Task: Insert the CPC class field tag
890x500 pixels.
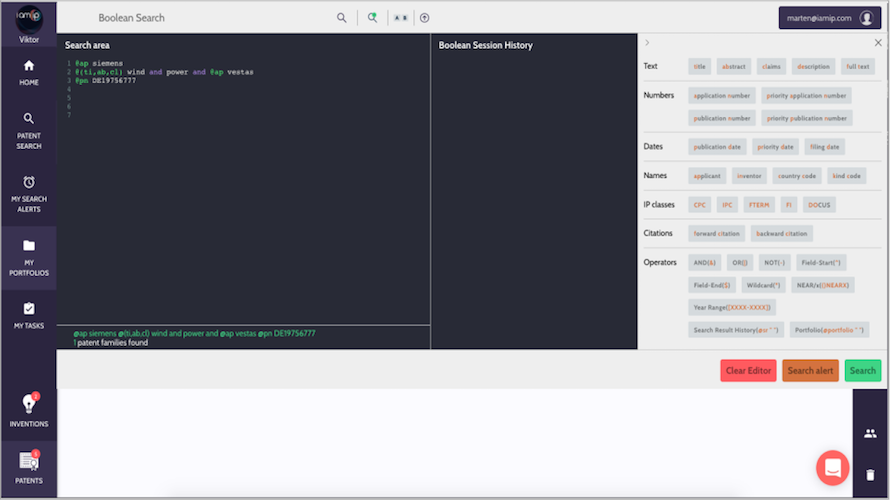Action: 700,205
